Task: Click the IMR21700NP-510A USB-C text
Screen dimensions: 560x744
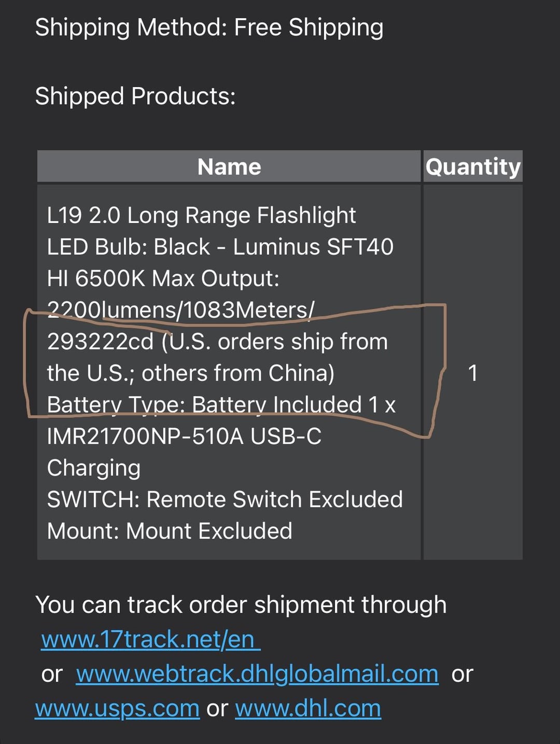Action: 184,437
